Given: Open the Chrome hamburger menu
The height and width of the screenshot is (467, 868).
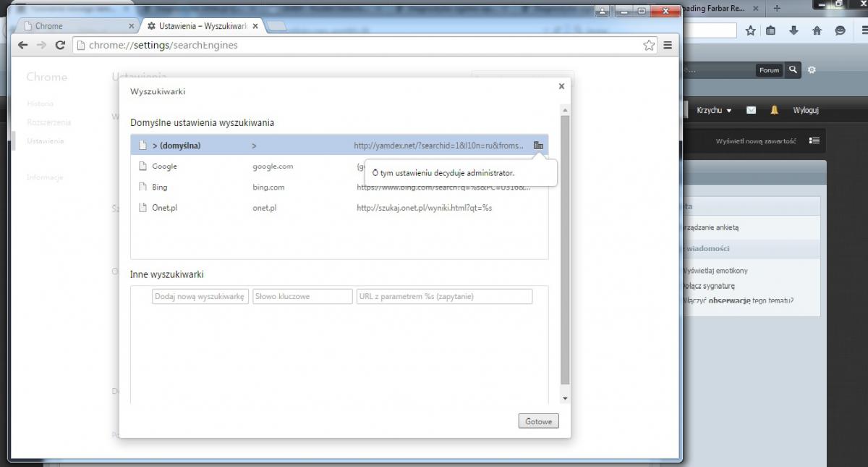Looking at the screenshot, I should click(x=668, y=45).
